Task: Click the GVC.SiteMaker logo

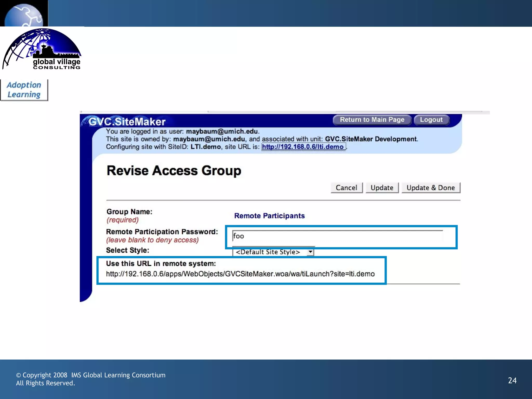Action: pyautogui.click(x=127, y=122)
